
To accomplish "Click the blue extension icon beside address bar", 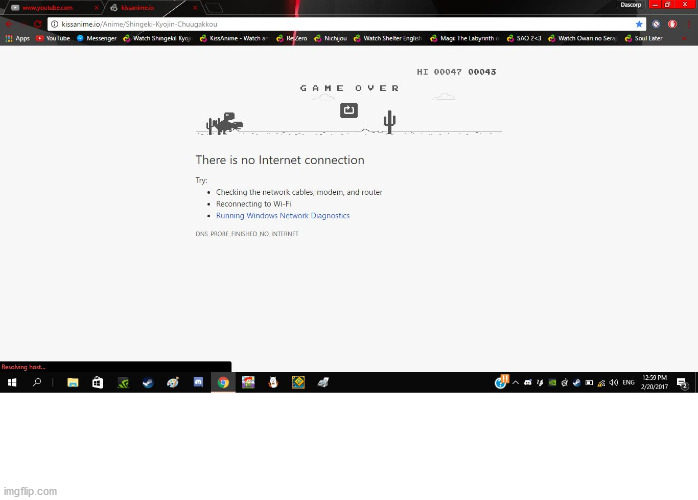I will (656, 24).
